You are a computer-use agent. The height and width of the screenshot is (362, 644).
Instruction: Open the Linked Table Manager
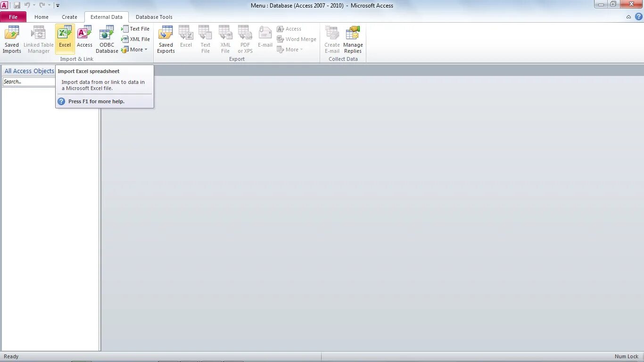(39, 40)
